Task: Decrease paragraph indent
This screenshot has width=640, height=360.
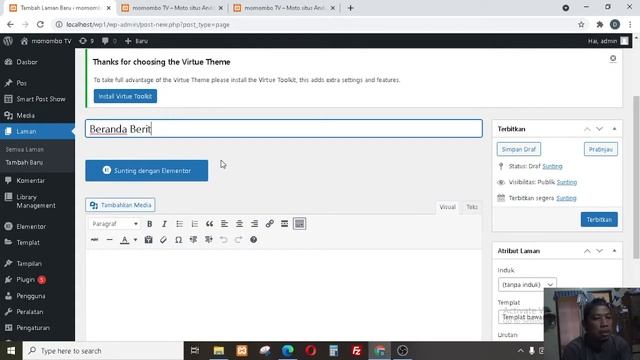Action: 193,240
